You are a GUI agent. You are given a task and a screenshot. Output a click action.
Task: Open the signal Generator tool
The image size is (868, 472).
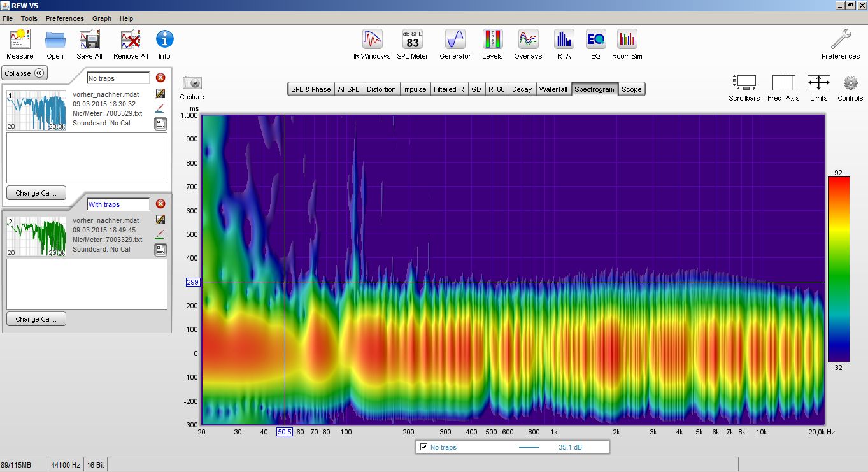coord(455,39)
